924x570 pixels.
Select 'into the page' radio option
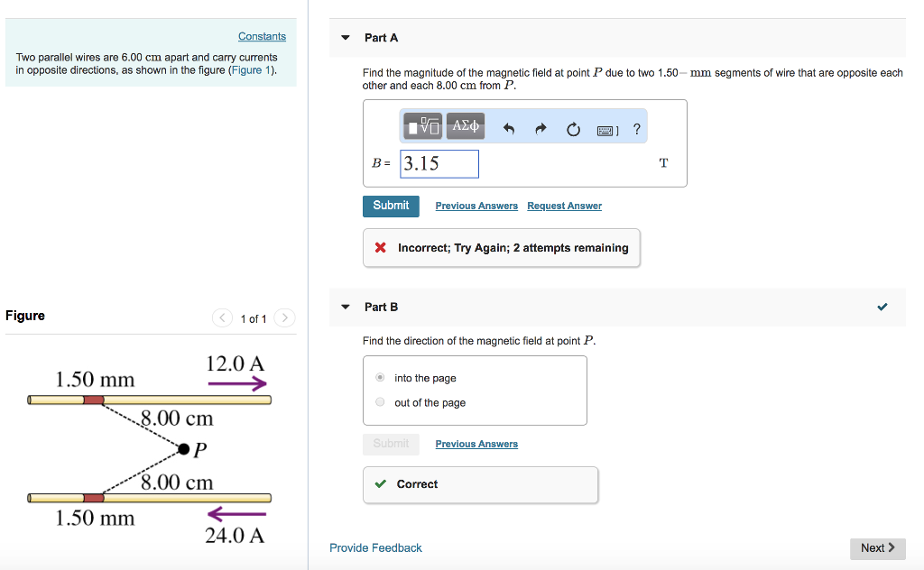coord(380,378)
